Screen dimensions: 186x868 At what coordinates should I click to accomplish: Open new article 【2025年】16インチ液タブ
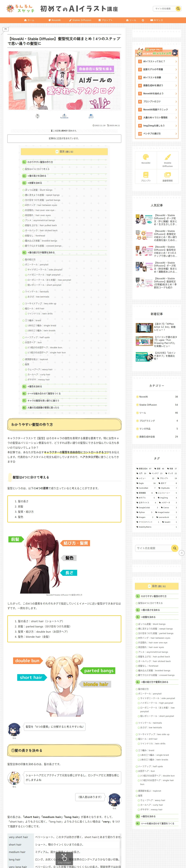[x=157, y=356]
